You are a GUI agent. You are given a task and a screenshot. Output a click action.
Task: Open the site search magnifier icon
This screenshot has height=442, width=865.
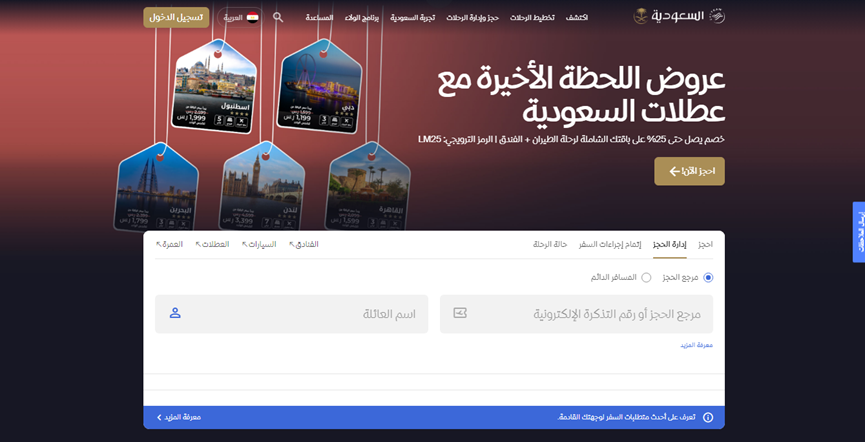pyautogui.click(x=278, y=17)
